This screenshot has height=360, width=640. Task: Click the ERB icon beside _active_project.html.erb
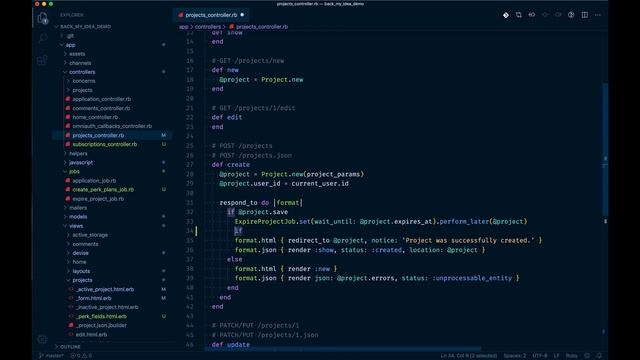[71, 289]
